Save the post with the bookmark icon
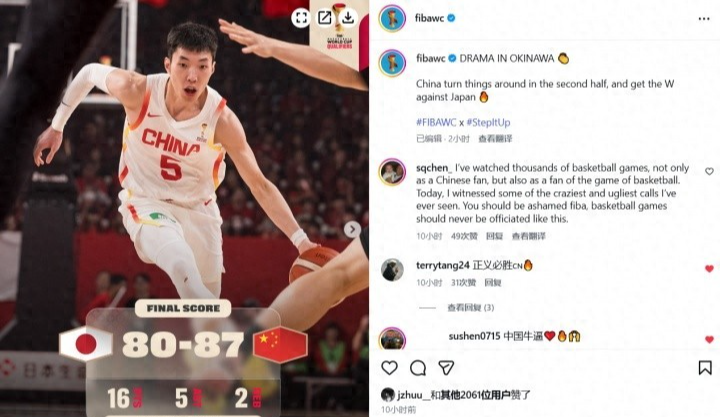The image size is (720, 417). [705, 367]
